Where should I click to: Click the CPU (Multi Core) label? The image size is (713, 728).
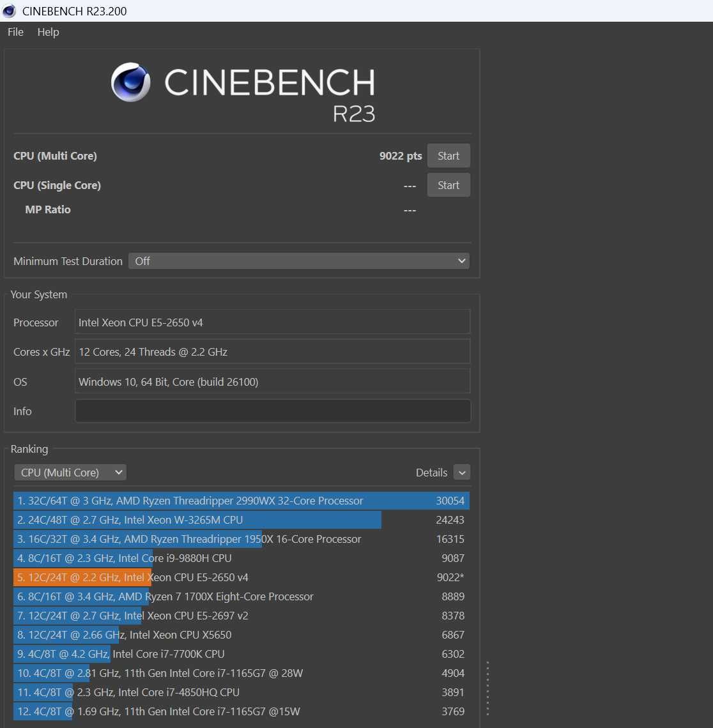tap(56, 156)
